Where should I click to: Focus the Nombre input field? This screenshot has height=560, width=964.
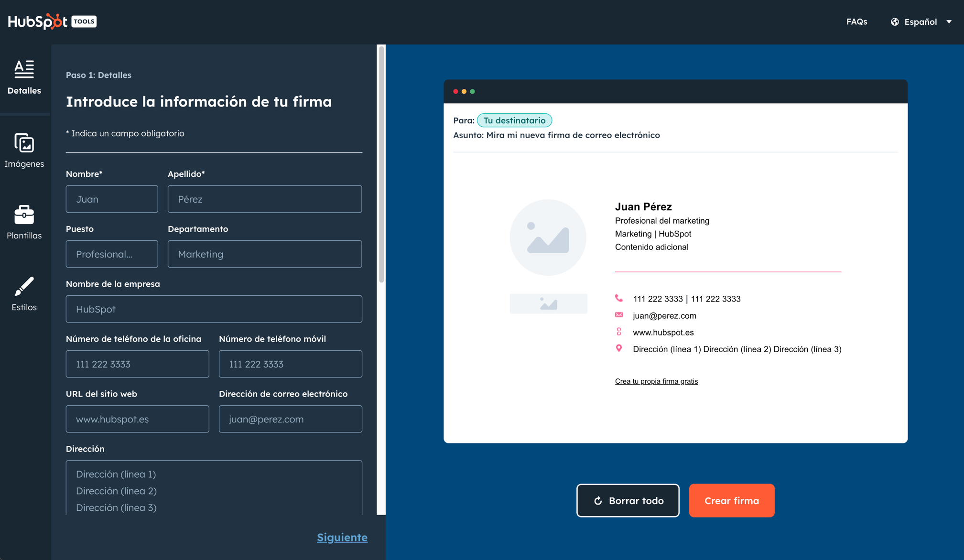(x=112, y=199)
